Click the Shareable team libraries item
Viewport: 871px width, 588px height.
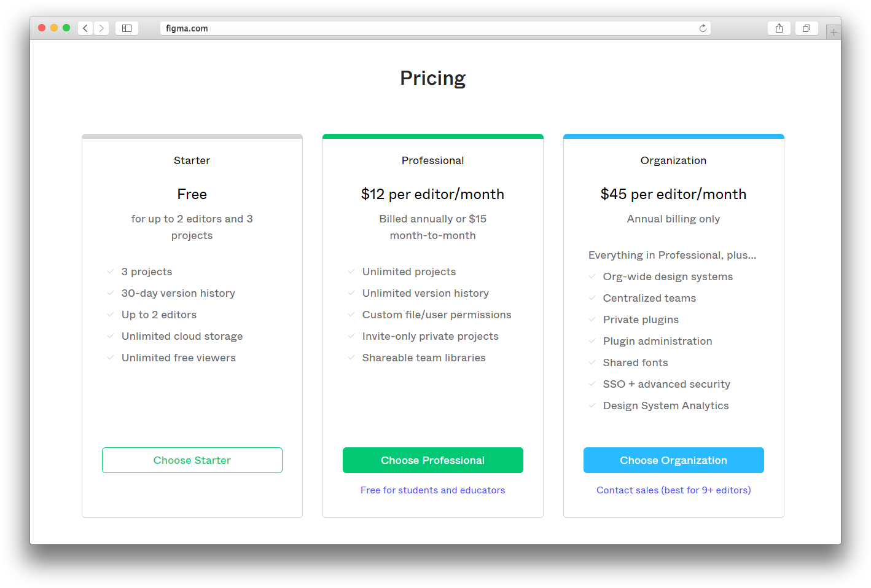pyautogui.click(x=424, y=358)
